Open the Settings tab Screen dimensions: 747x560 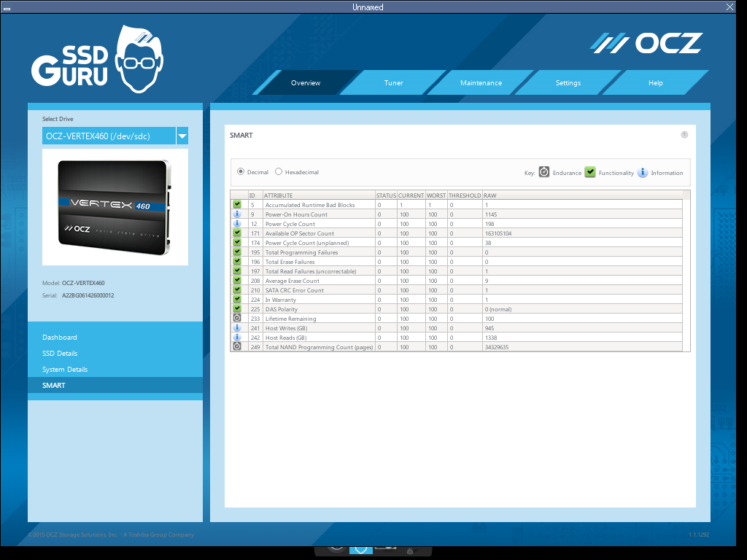click(x=568, y=83)
